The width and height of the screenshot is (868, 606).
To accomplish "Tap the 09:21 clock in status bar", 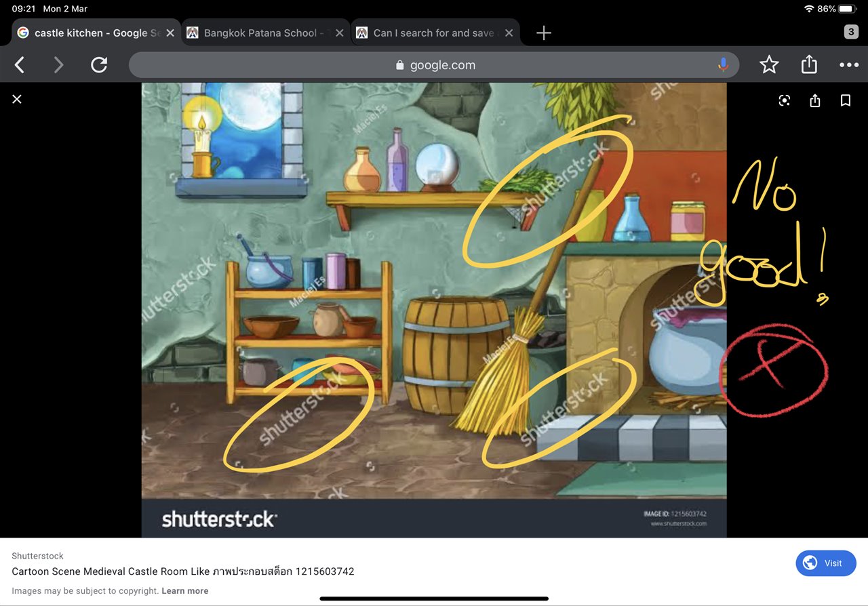I will click(x=24, y=9).
